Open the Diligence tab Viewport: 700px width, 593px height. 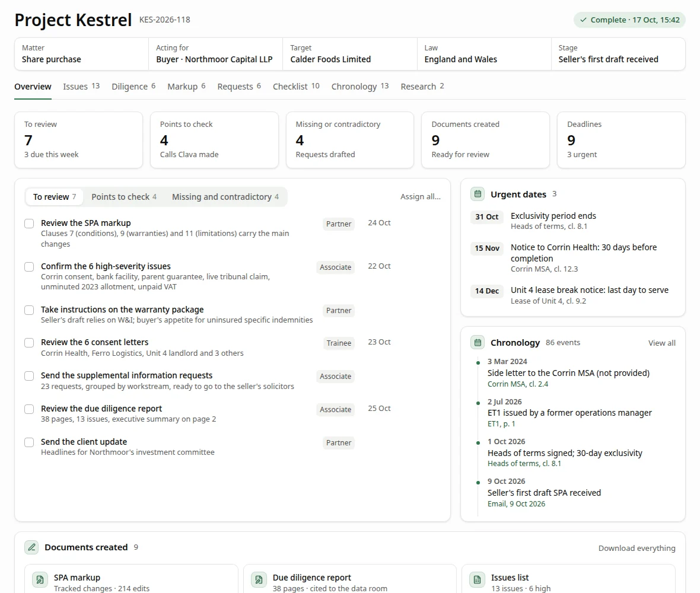[133, 87]
